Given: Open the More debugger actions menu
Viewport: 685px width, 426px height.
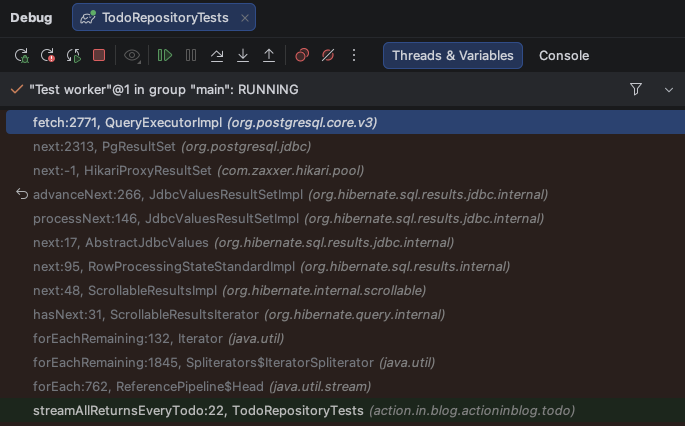Looking at the screenshot, I should click(354, 55).
